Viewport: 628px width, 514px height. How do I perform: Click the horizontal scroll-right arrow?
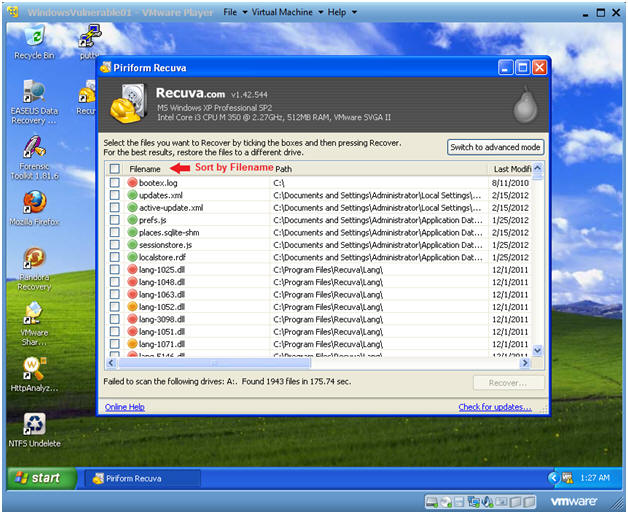click(524, 363)
